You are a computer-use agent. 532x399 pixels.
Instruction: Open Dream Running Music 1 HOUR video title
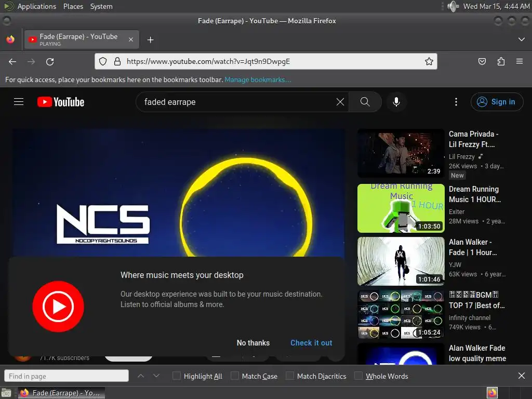pyautogui.click(x=475, y=194)
